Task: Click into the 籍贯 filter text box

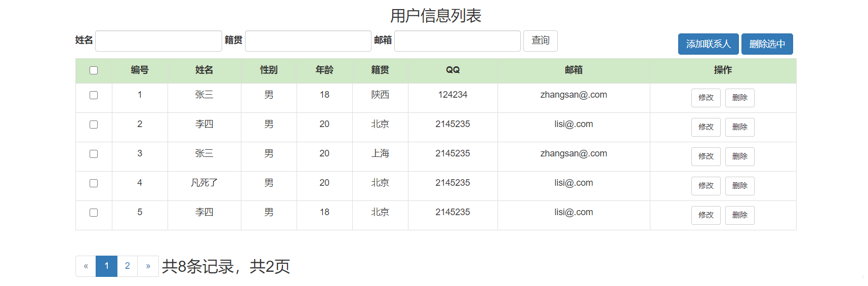Action: tap(308, 41)
